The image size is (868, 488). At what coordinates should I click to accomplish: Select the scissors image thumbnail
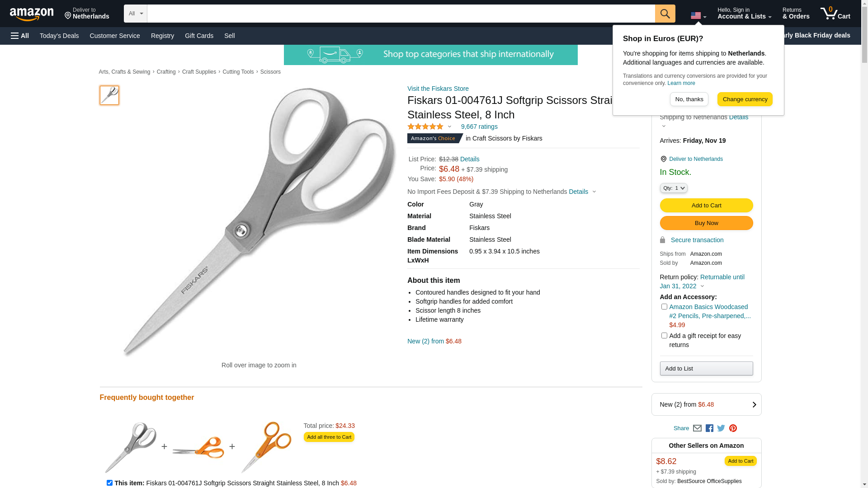109,95
